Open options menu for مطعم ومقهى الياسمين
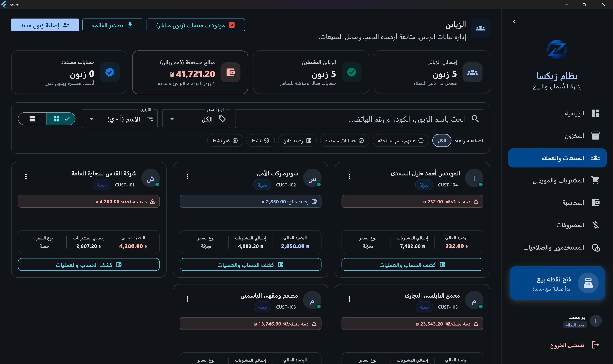This screenshot has height=364, width=613. tap(188, 299)
